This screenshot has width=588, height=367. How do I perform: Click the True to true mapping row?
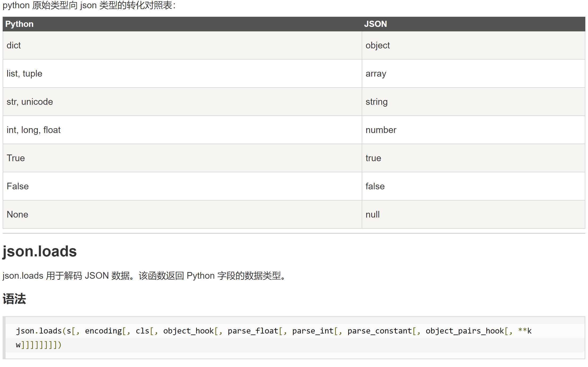(x=293, y=157)
